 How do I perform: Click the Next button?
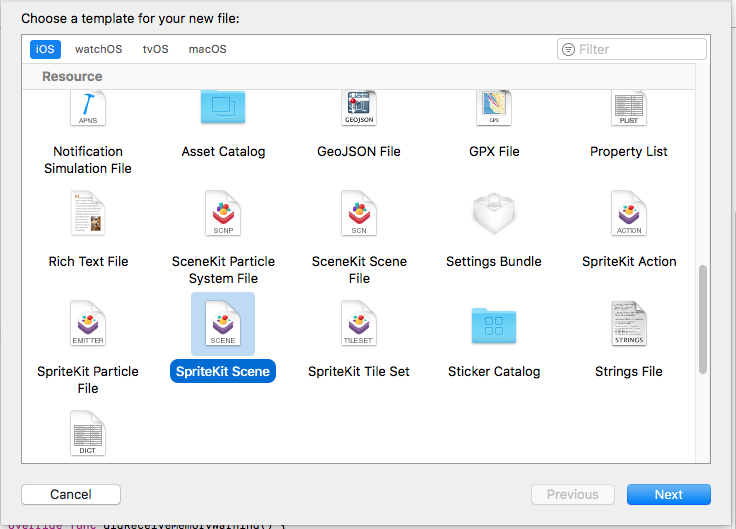pyautogui.click(x=669, y=494)
